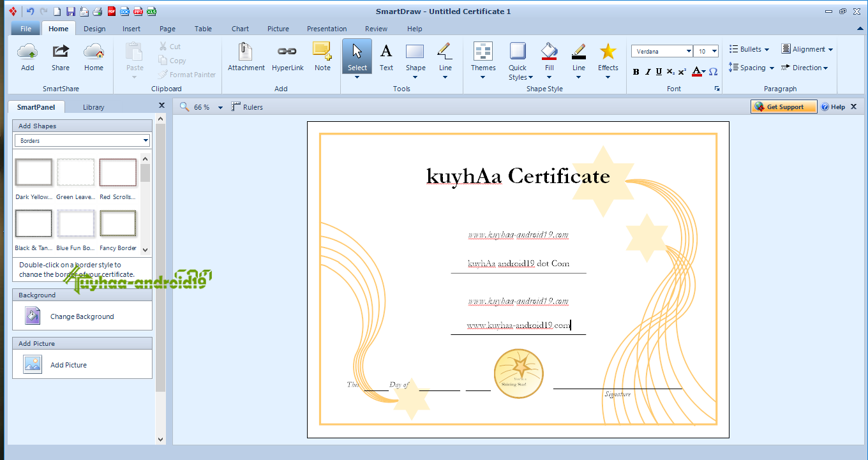This screenshot has width=868, height=460.
Task: Open the Review ribbon tab
Action: click(x=376, y=29)
